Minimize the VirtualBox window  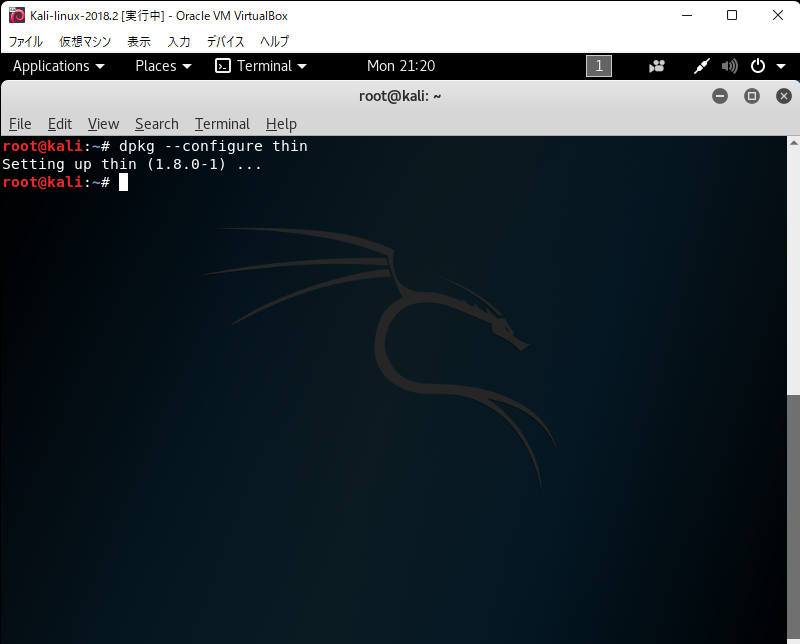[x=687, y=15]
